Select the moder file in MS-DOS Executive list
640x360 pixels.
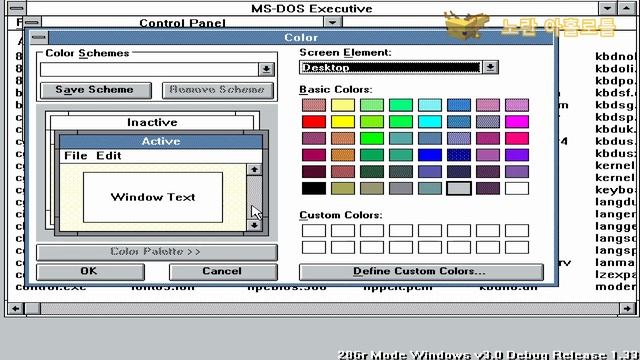615,287
